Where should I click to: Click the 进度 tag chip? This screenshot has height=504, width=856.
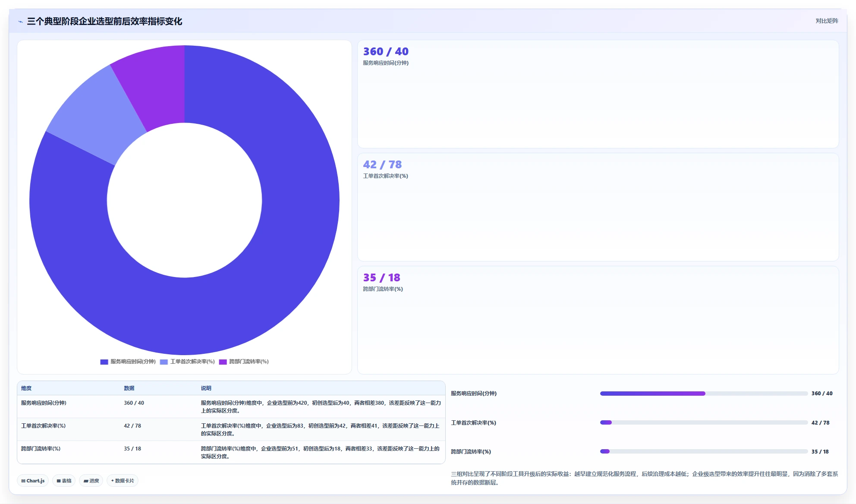(91, 481)
